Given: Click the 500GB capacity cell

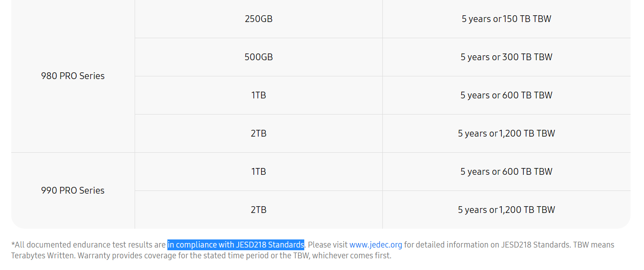Looking at the screenshot, I should [258, 57].
